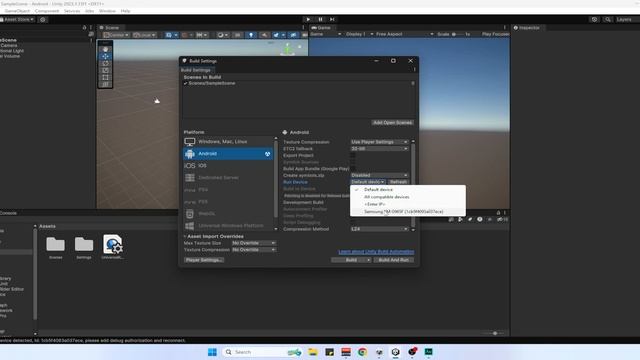Viewport: 640px width, 360px height.
Task: Open the Settings folder in Assets
Action: 84,247
